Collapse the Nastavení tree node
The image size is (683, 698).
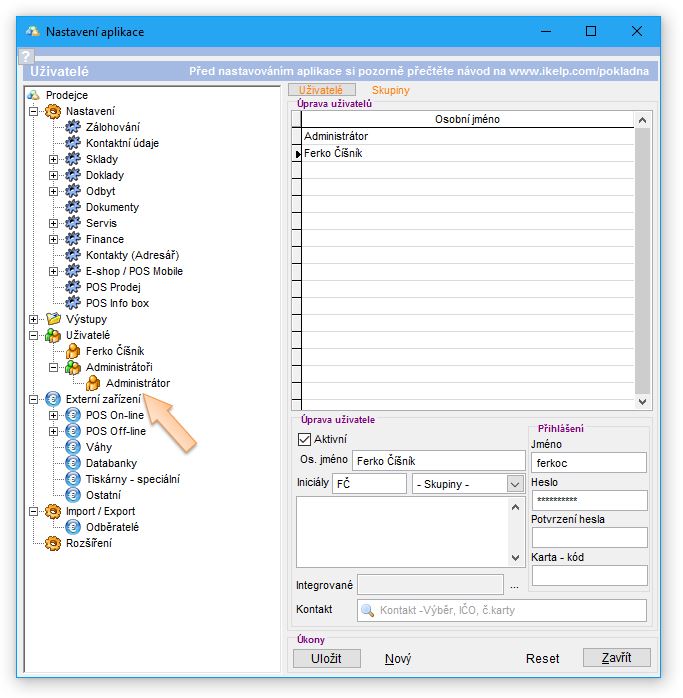tap(34, 111)
